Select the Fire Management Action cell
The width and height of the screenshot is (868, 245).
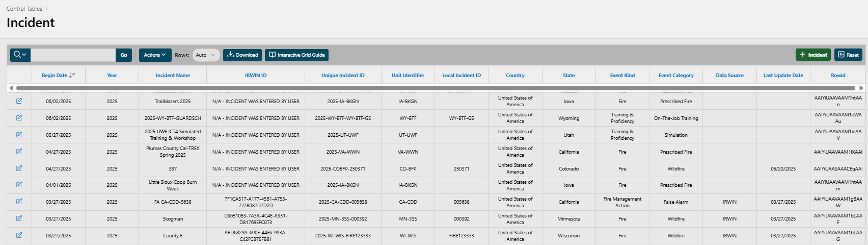622,202
